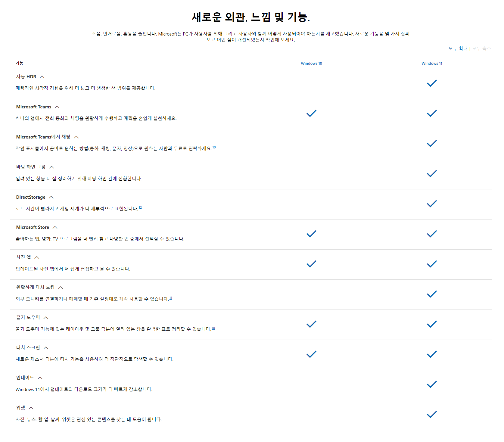Click Windows 11 checkmark for 위젯
This screenshot has width=504, height=442.
tap(432, 415)
